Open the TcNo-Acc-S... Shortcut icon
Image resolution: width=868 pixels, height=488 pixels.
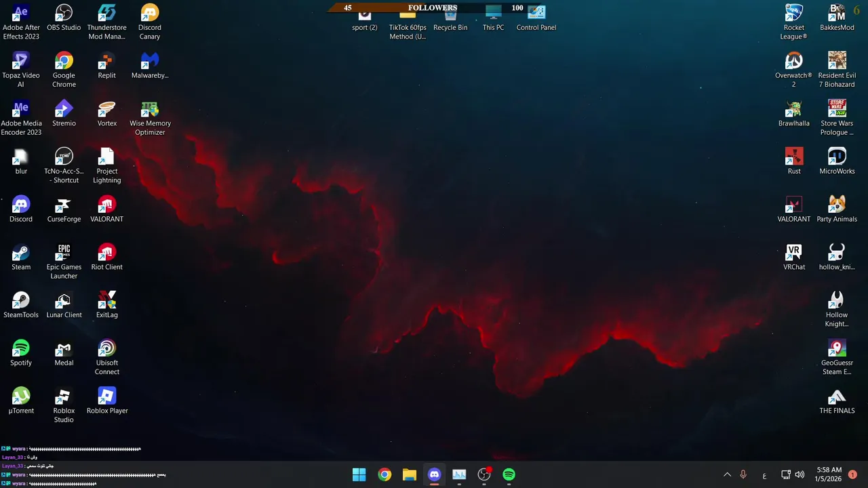pyautogui.click(x=64, y=165)
